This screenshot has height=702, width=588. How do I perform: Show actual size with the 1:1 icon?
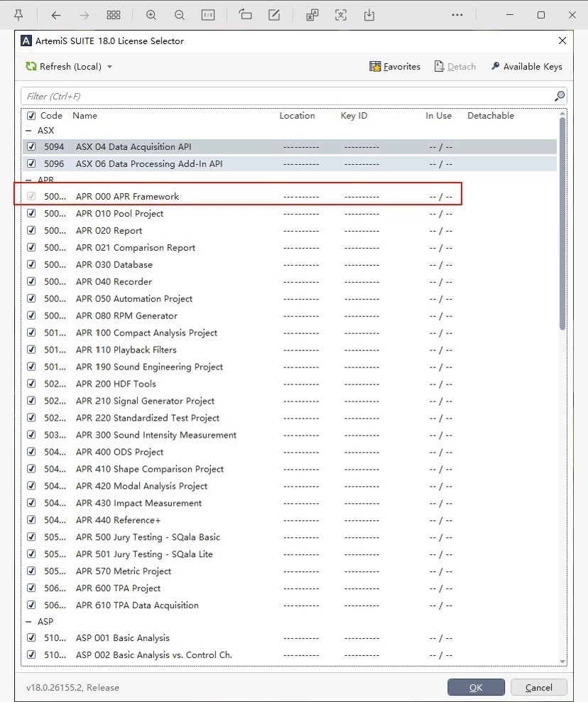pyautogui.click(x=208, y=15)
